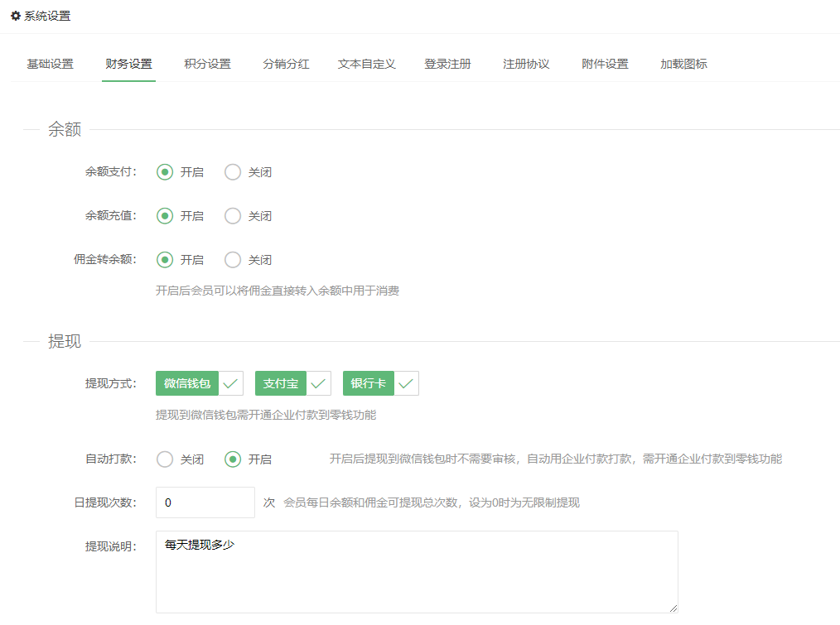This screenshot has height=625, width=840.
Task: Switch to the 登录注册 tab
Action: tap(447, 64)
